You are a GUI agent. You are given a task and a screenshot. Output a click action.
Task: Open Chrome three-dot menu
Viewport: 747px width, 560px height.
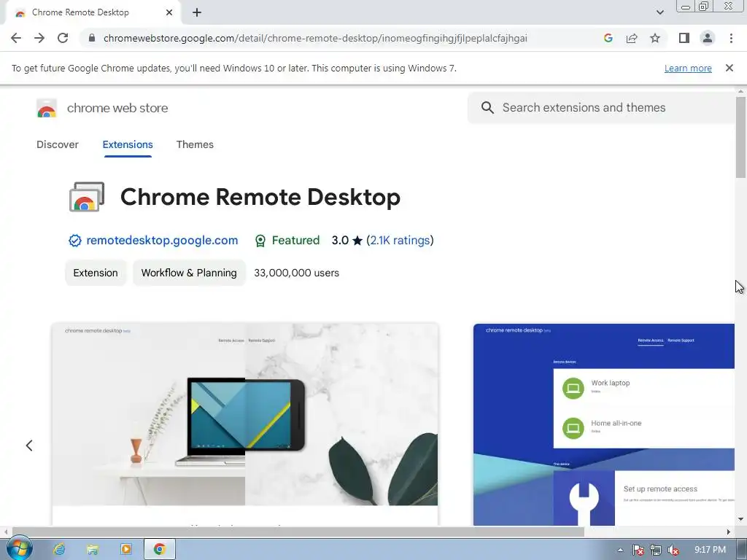tap(731, 38)
